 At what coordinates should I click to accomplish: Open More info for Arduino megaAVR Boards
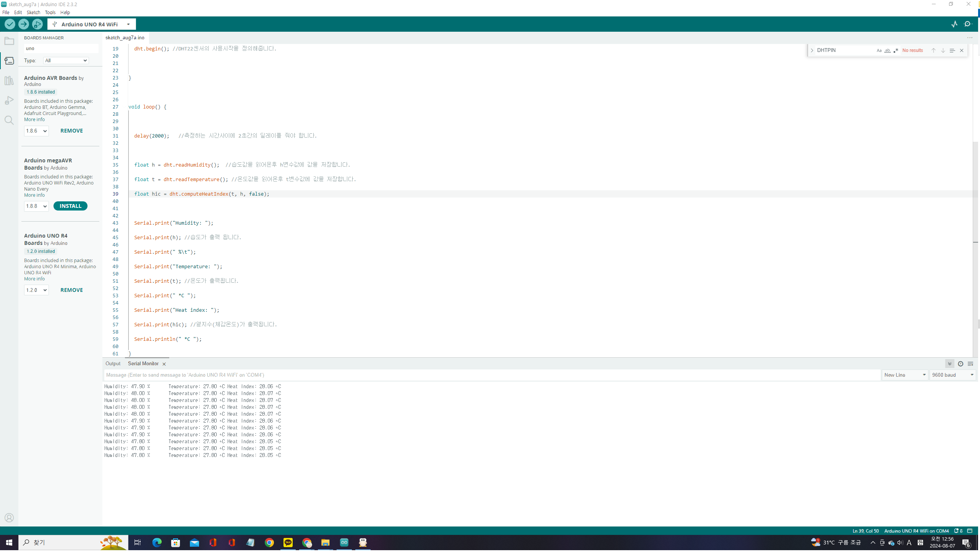coord(34,195)
